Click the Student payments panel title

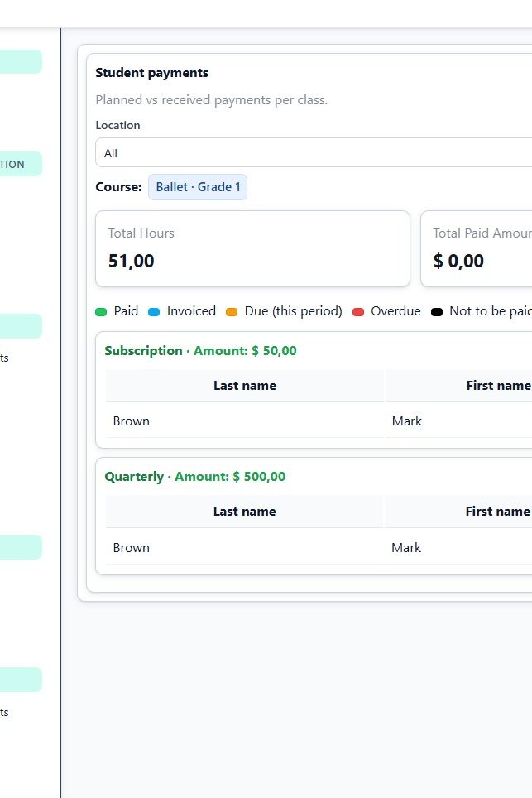[x=152, y=73]
